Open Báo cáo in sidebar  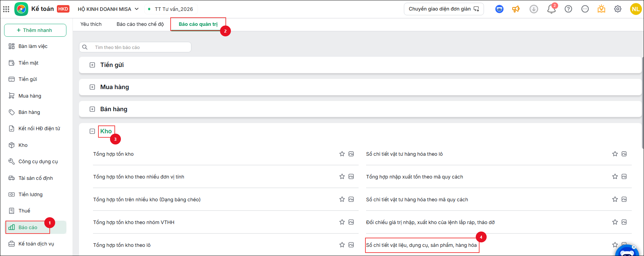[x=35, y=227]
